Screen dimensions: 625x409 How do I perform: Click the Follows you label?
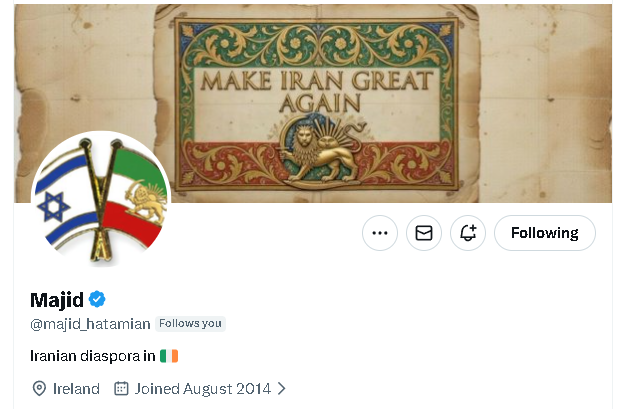190,323
